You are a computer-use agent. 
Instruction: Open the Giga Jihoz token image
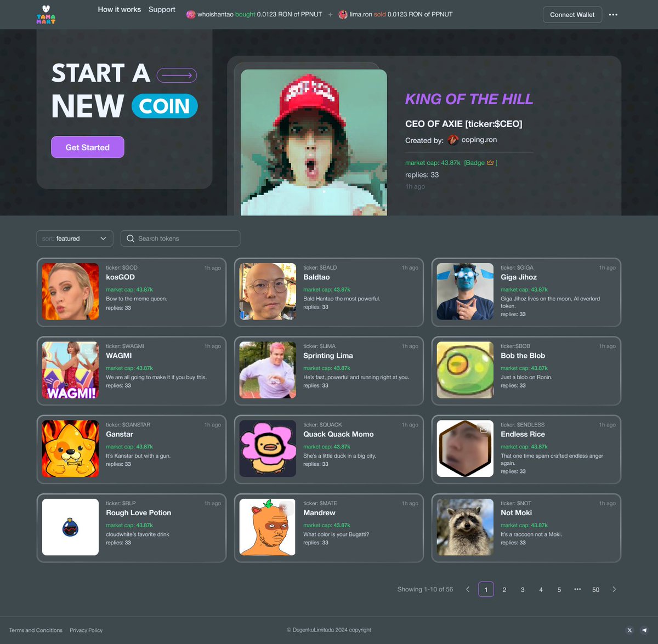pyautogui.click(x=465, y=292)
